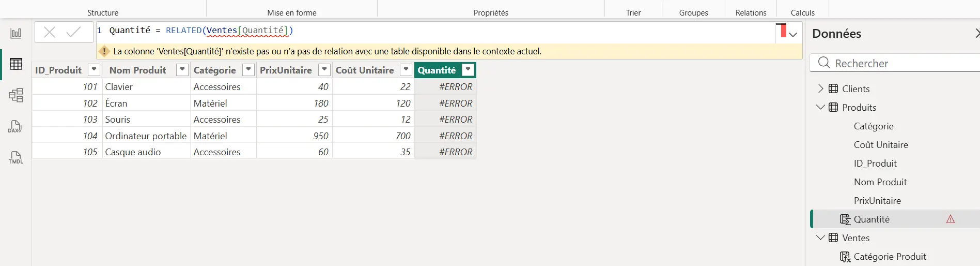
Task: Expand the formula bar chevron
Action: [793, 35]
